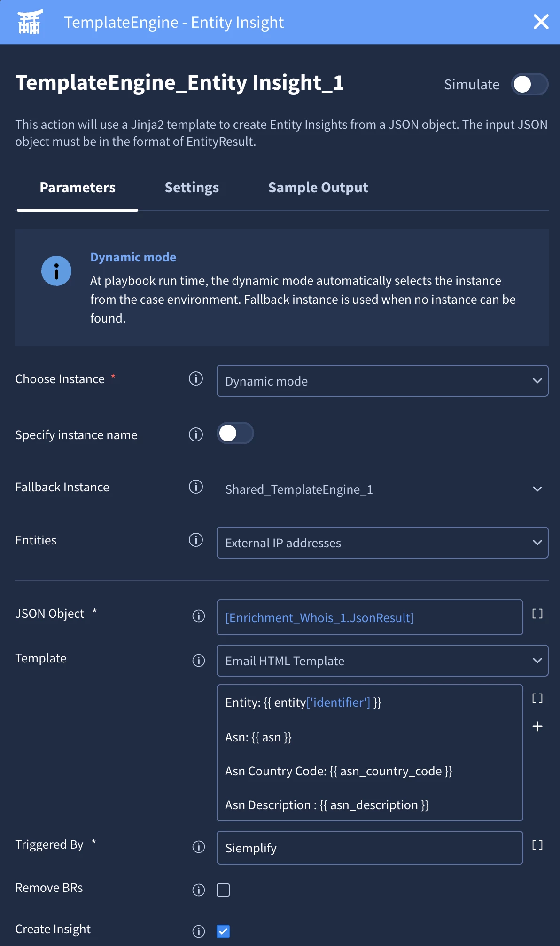Show info for Template parameter
Viewport: 560px width, 946px height.
(199, 661)
